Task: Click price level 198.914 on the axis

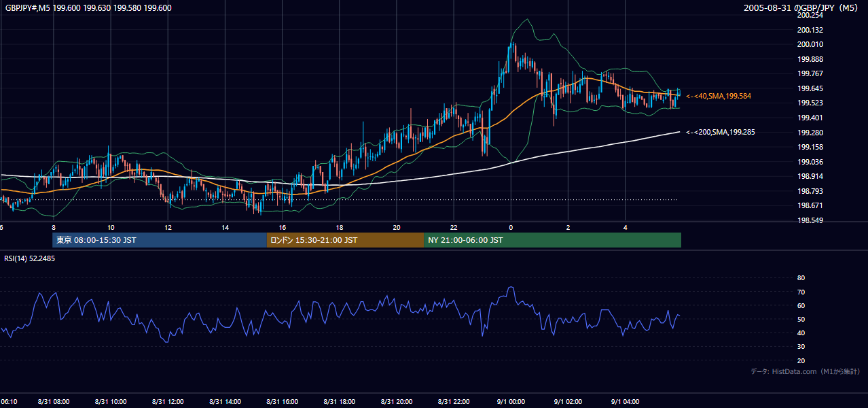Action: (x=810, y=176)
